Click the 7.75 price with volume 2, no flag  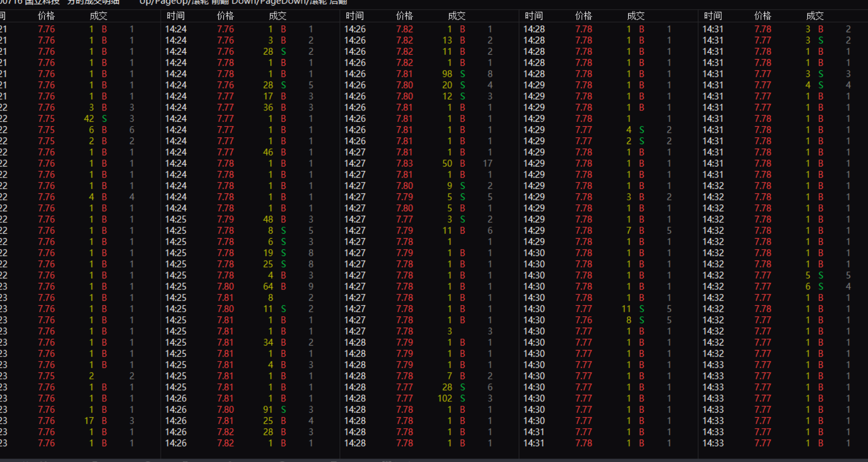(x=46, y=376)
